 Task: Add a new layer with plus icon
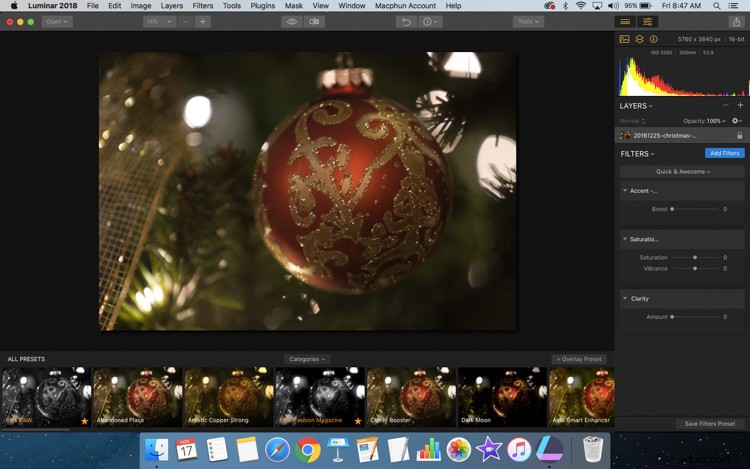coord(740,105)
